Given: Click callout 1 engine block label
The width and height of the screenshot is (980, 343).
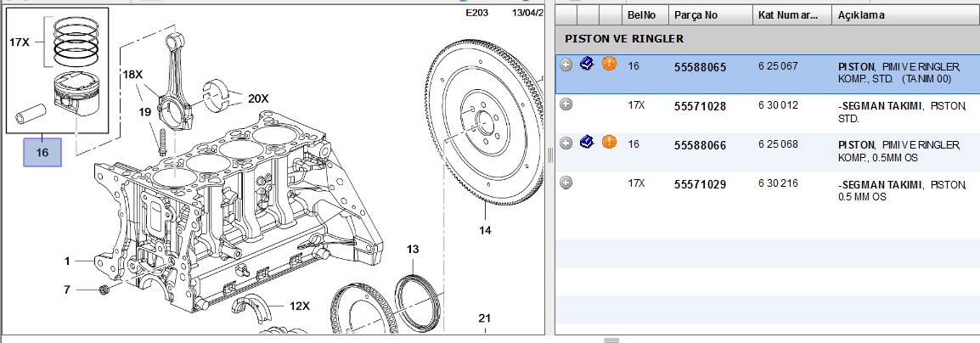Looking at the screenshot, I should tap(67, 261).
